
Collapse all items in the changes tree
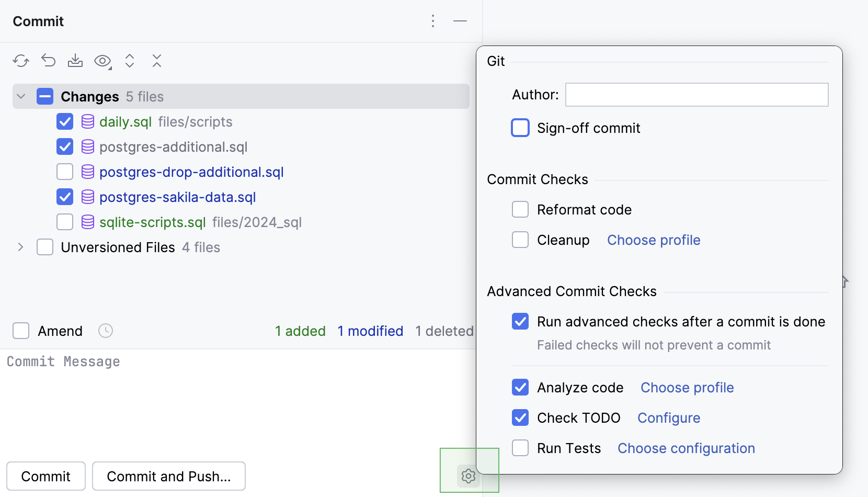[x=157, y=61]
